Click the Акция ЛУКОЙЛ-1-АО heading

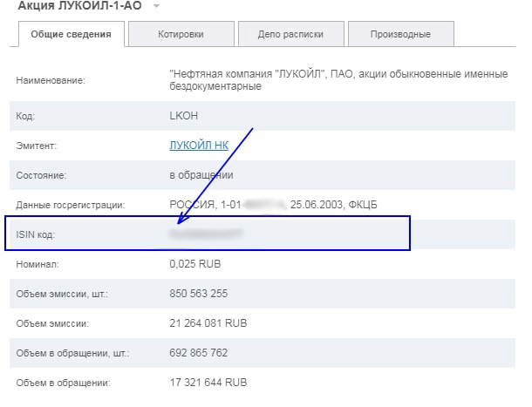(79, 6)
